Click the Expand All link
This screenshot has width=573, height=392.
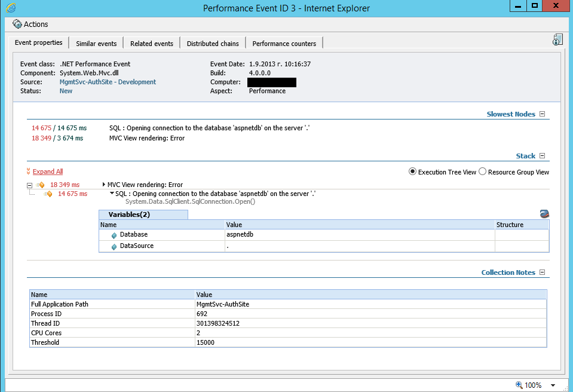48,171
